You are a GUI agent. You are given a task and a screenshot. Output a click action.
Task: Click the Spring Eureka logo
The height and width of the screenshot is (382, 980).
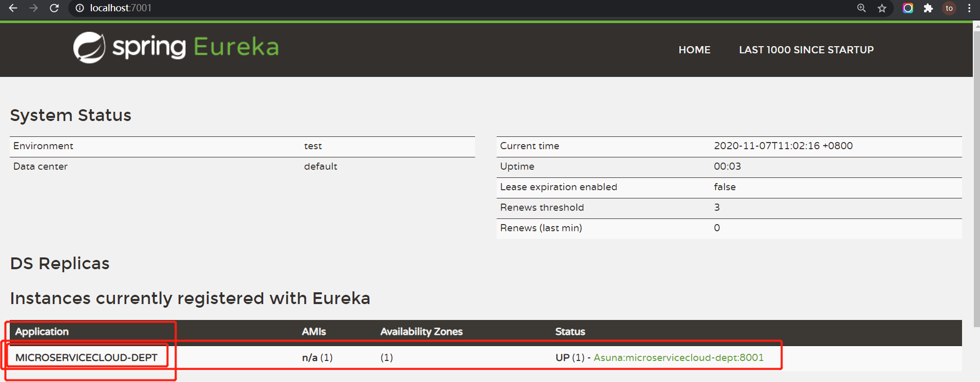(x=176, y=48)
